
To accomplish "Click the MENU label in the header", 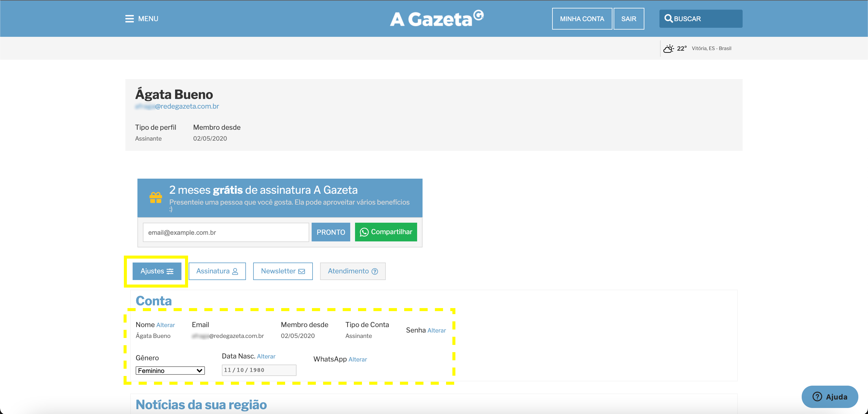I will (148, 18).
